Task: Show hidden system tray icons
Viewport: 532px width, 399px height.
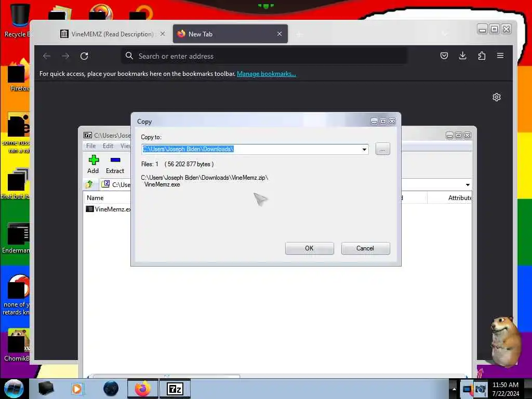Action: [x=454, y=389]
